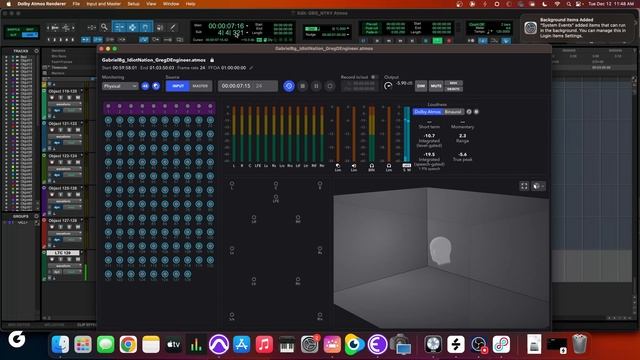Select the Trim tool in Pro Tools toolbar
Viewport: 640px width, 360px height.
pos(120,27)
